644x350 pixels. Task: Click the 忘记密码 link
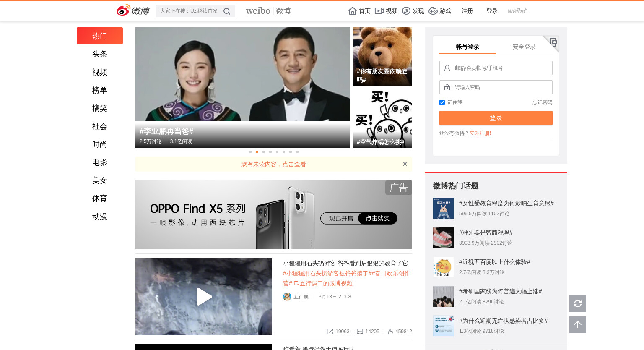[x=543, y=102]
